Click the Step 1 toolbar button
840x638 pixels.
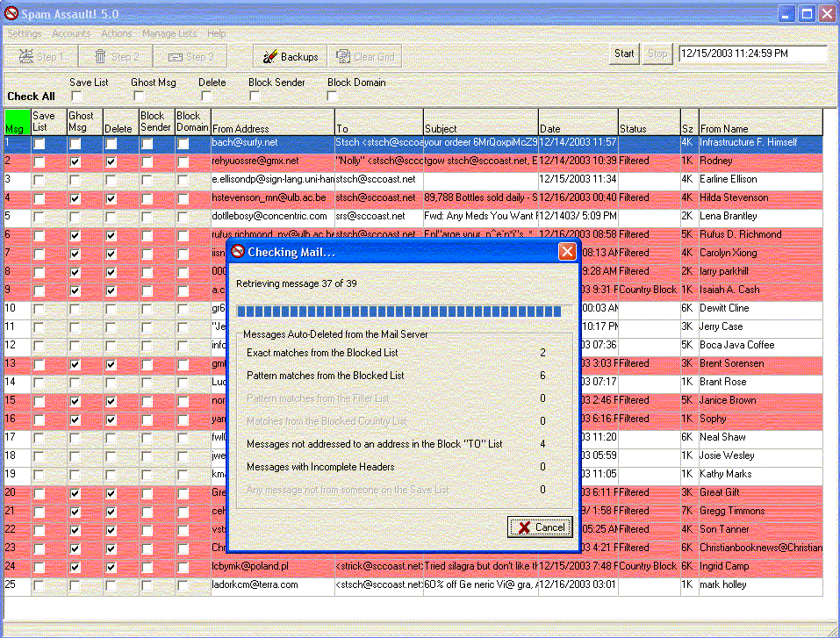41,56
